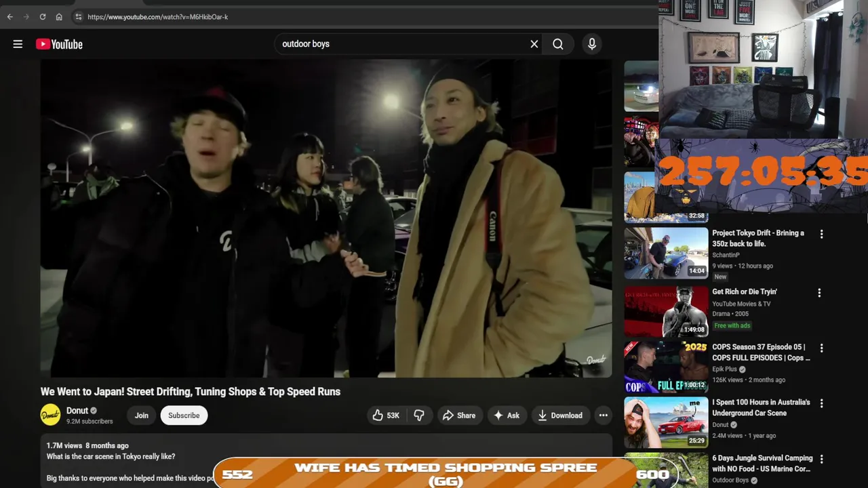Open the 32:58 tent video thumbnail
Viewport: 868px width, 488px height.
click(x=666, y=197)
